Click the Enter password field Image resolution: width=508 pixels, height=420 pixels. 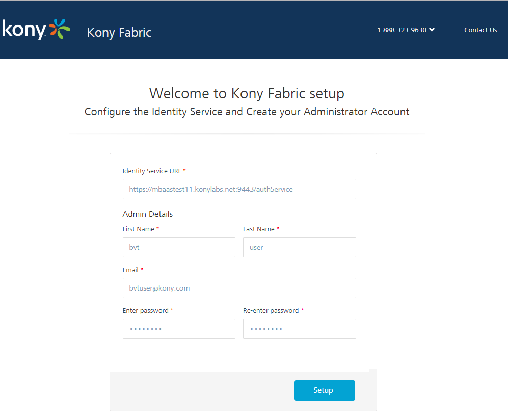[x=179, y=329]
